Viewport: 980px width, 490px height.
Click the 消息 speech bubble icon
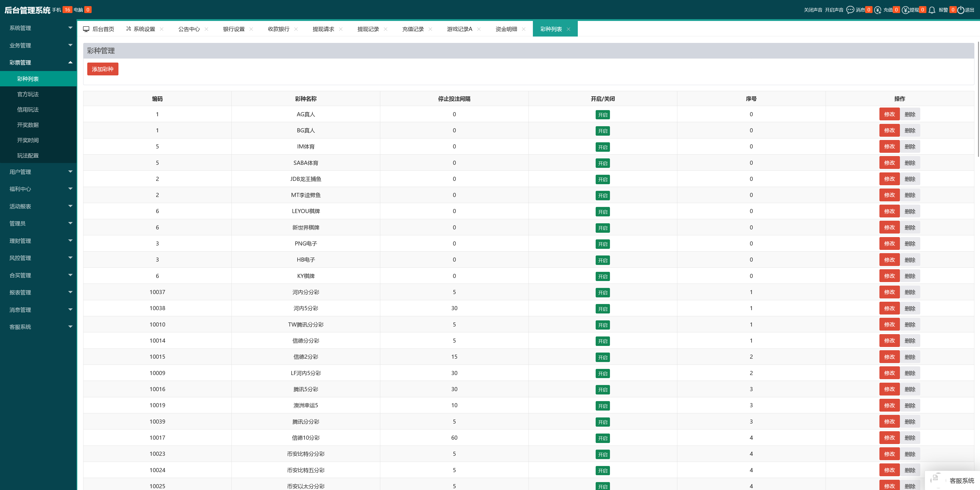pyautogui.click(x=850, y=10)
